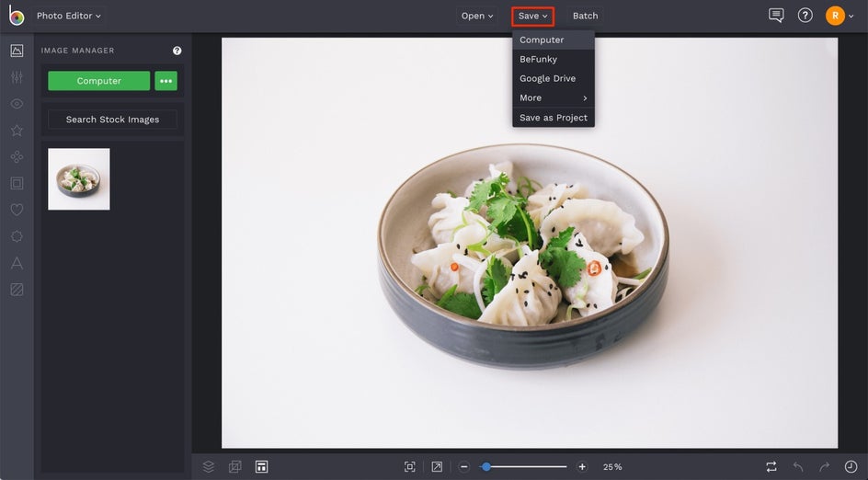Open the Open dropdown menu

476,16
